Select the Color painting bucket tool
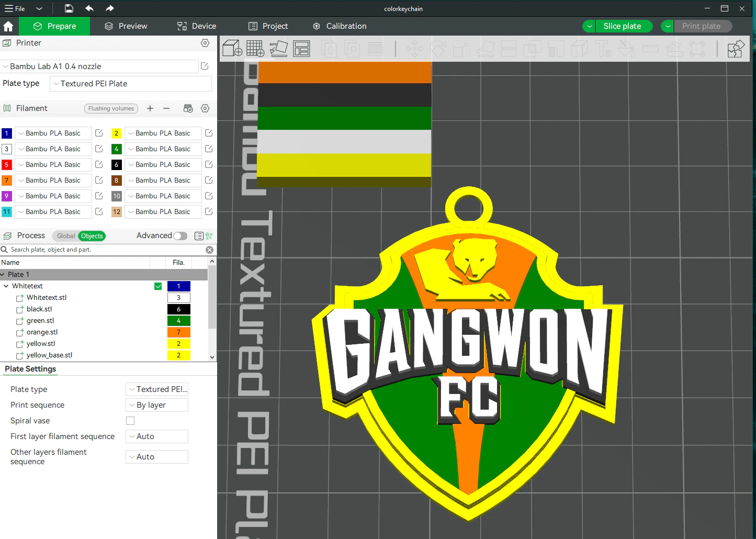This screenshot has height=539, width=756. (x=626, y=49)
